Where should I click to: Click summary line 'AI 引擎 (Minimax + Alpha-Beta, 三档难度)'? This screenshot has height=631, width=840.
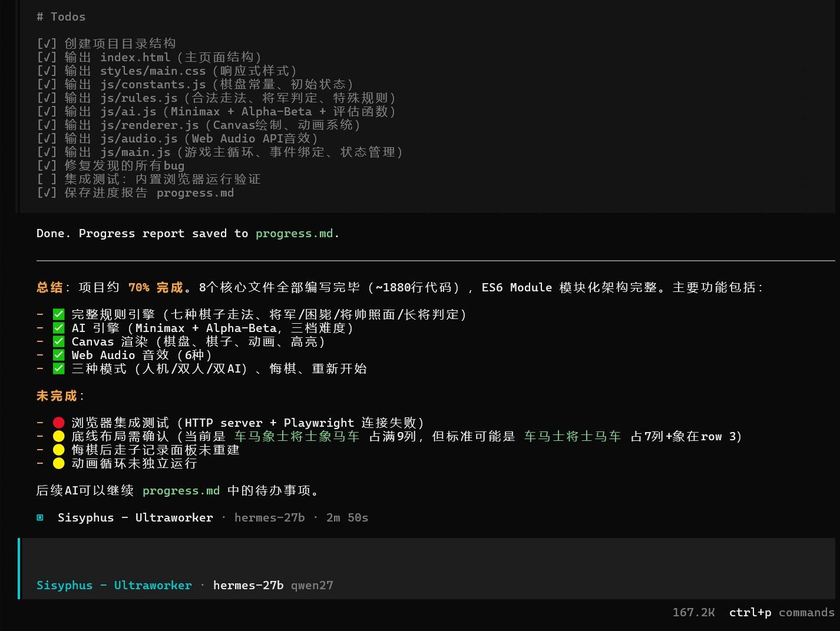(x=213, y=328)
